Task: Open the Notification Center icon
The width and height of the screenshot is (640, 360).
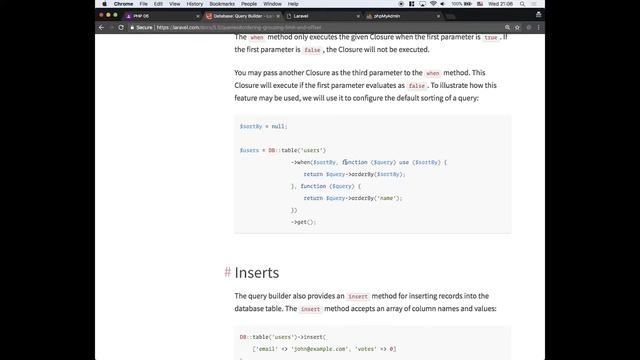Action: tap(534, 4)
